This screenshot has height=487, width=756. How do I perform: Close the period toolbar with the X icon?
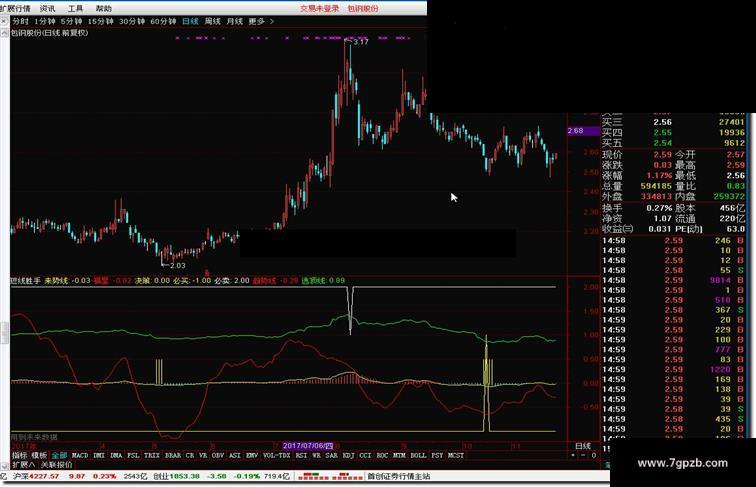click(x=4, y=21)
